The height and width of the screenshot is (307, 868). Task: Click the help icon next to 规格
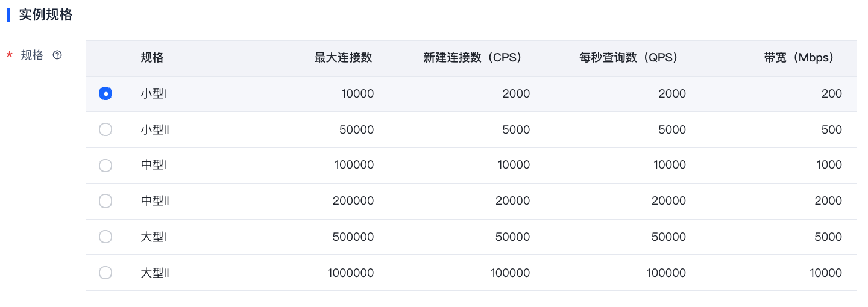[57, 55]
